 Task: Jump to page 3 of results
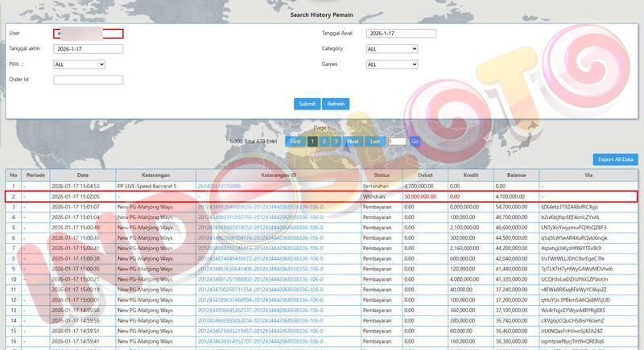click(336, 142)
